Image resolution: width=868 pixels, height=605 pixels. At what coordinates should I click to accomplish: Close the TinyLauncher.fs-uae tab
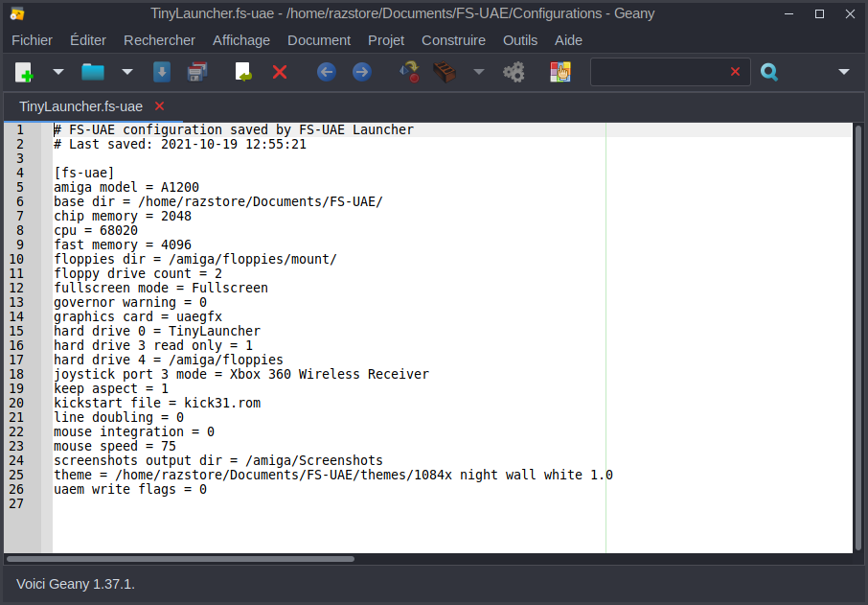point(159,105)
